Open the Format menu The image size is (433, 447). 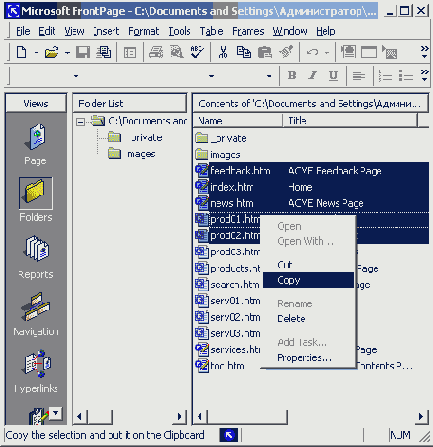pyautogui.click(x=144, y=31)
